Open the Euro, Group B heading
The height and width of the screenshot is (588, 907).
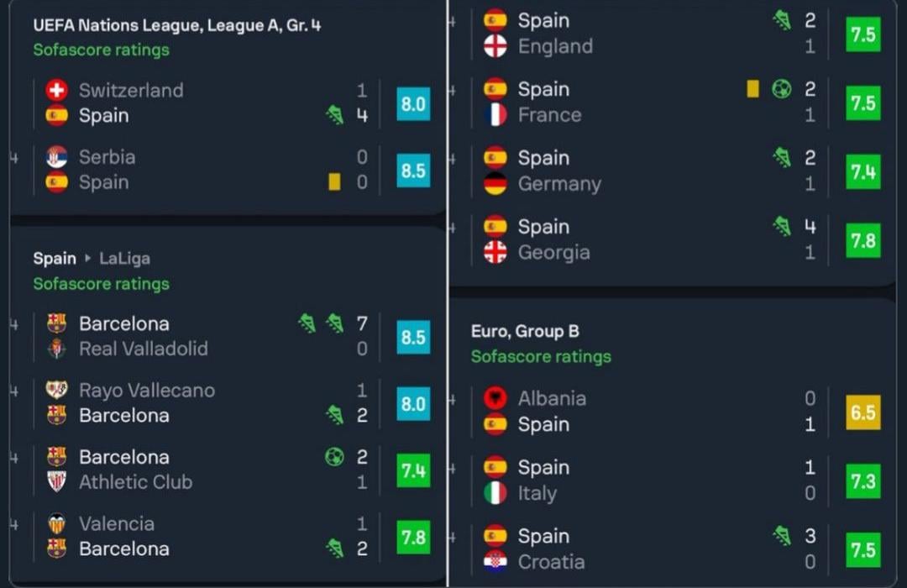525,331
